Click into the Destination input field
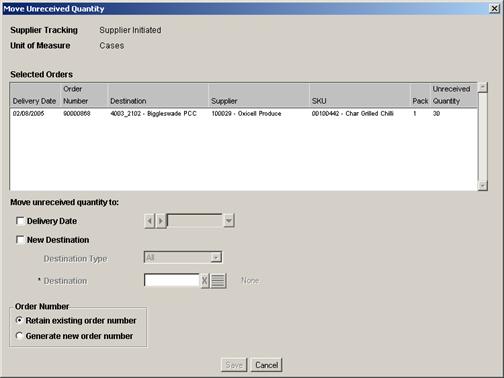 coord(172,280)
